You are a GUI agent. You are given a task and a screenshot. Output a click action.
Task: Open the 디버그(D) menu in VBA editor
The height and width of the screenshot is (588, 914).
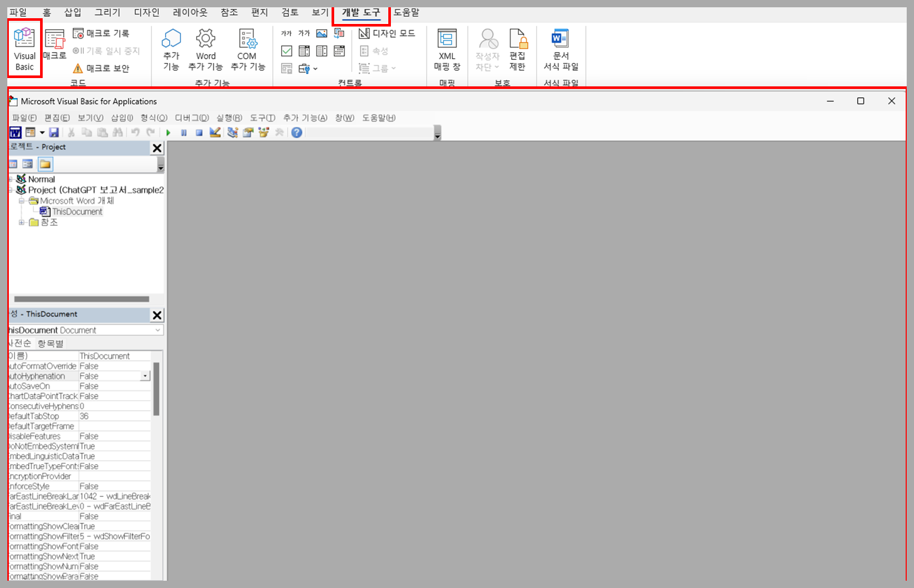point(192,118)
